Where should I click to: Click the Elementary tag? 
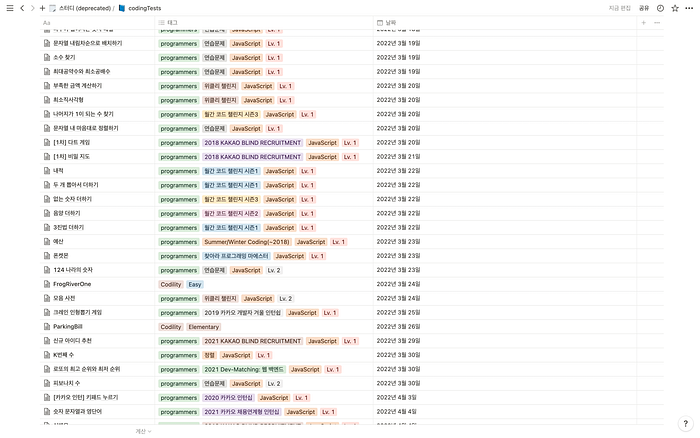point(204,327)
